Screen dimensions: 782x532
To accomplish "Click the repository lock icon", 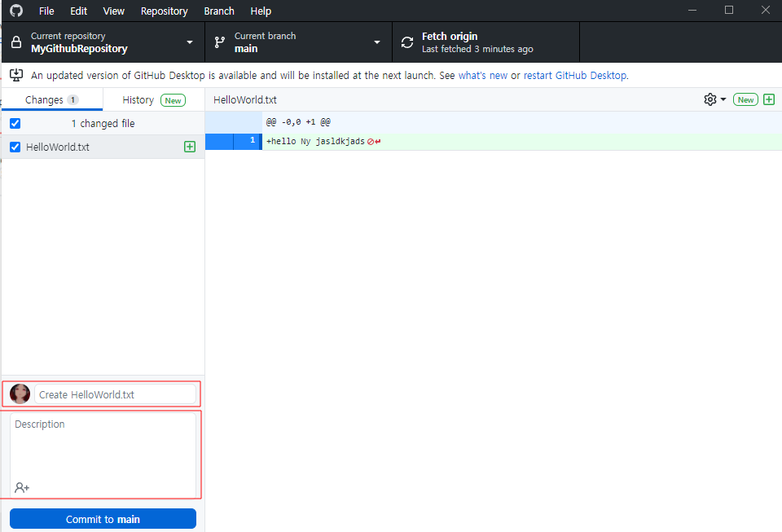I will [x=16, y=42].
